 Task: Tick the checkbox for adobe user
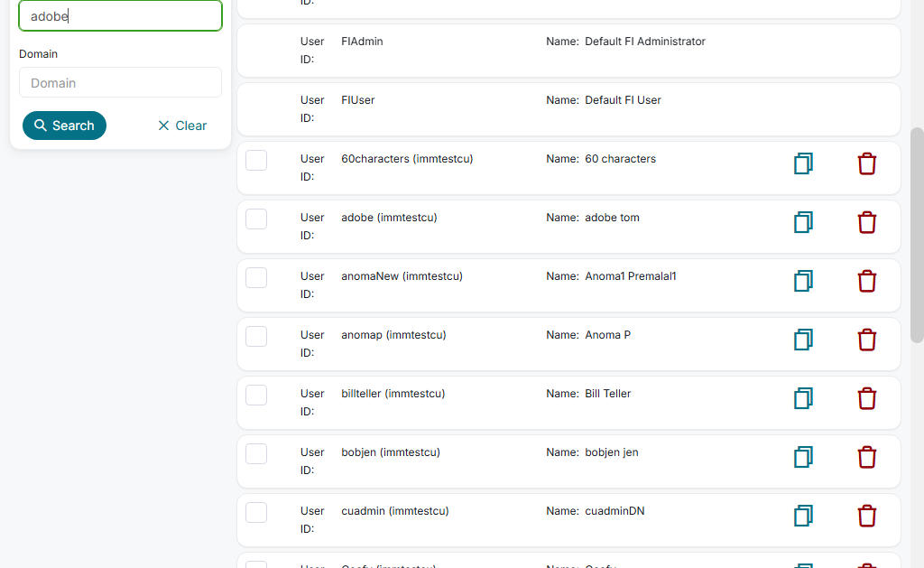click(x=256, y=219)
